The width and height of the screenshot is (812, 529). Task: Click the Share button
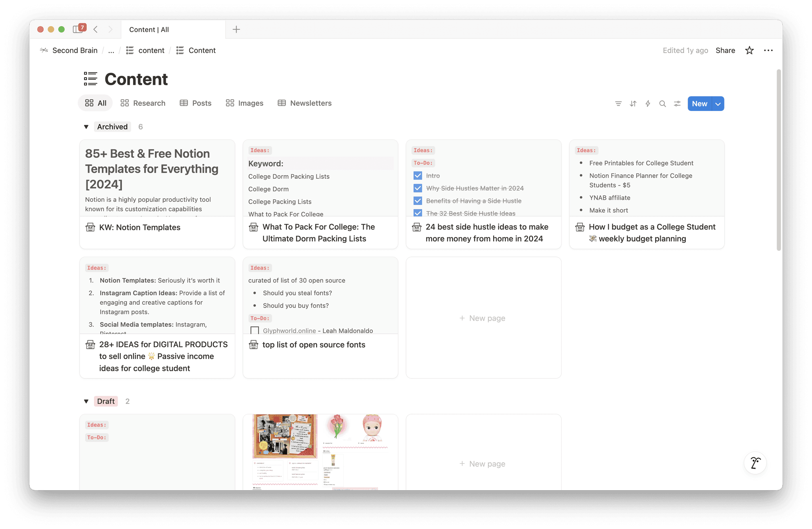pyautogui.click(x=725, y=50)
